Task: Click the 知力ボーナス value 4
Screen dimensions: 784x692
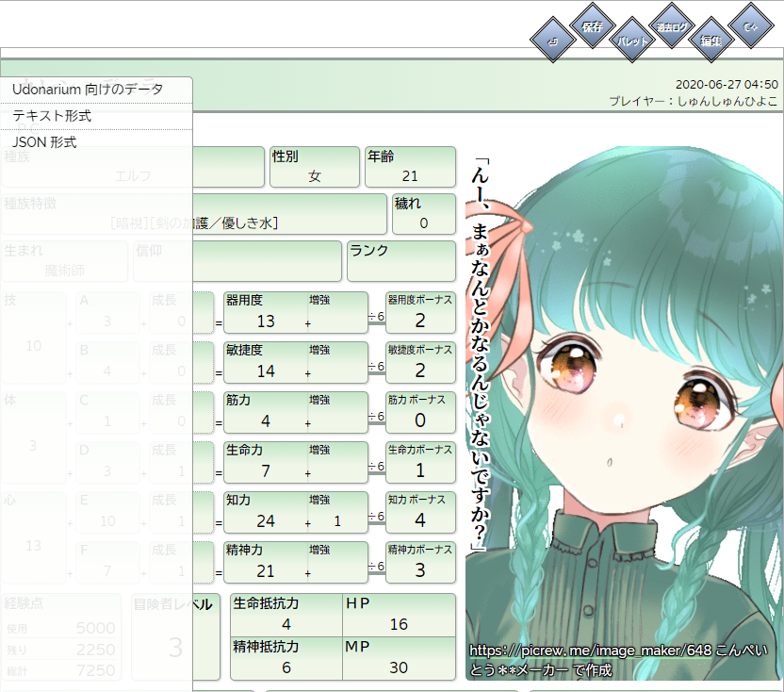Action: click(420, 520)
